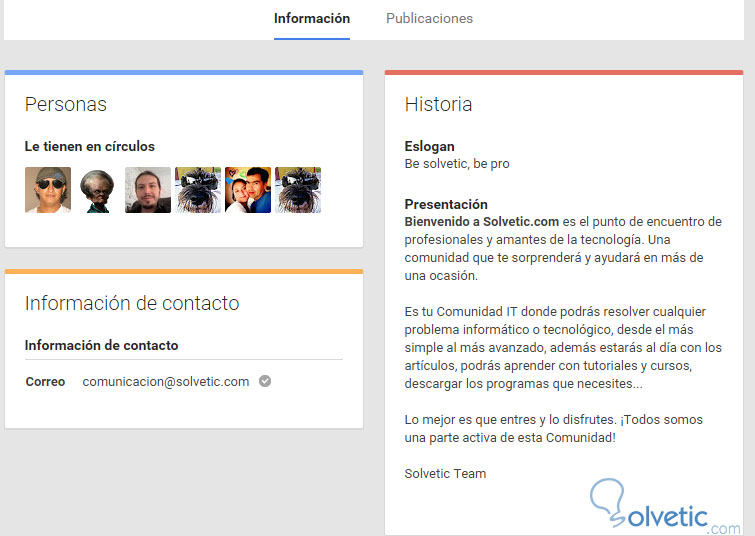Open profile of man wearing sunglasses and cap
Image resolution: width=755 pixels, height=536 pixels.
point(48,190)
